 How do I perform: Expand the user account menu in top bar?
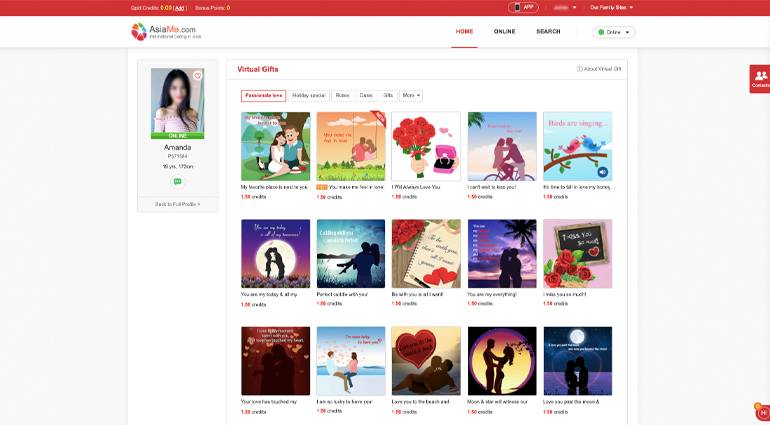(566, 7)
